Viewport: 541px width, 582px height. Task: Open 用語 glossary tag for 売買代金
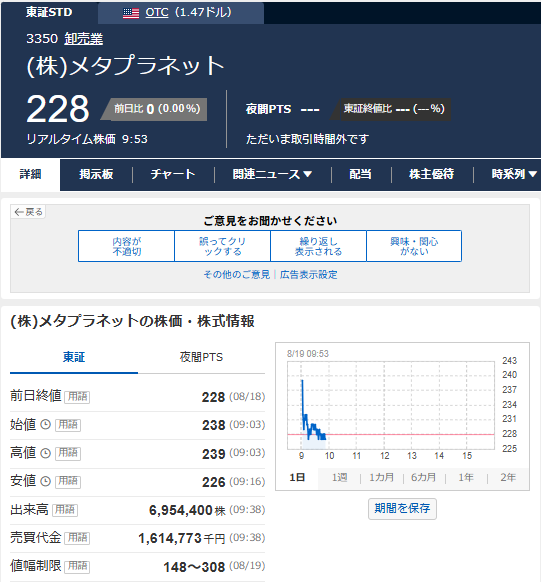pos(77,538)
